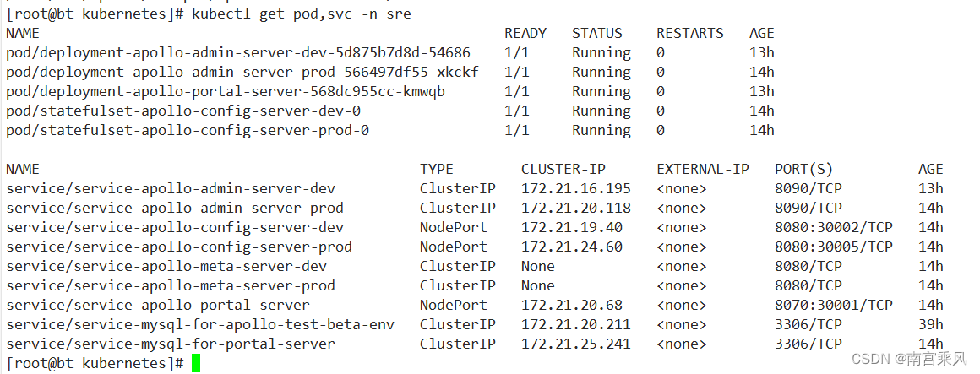Click the 39h age value
The width and height of the screenshot is (980, 374).
coord(931,324)
